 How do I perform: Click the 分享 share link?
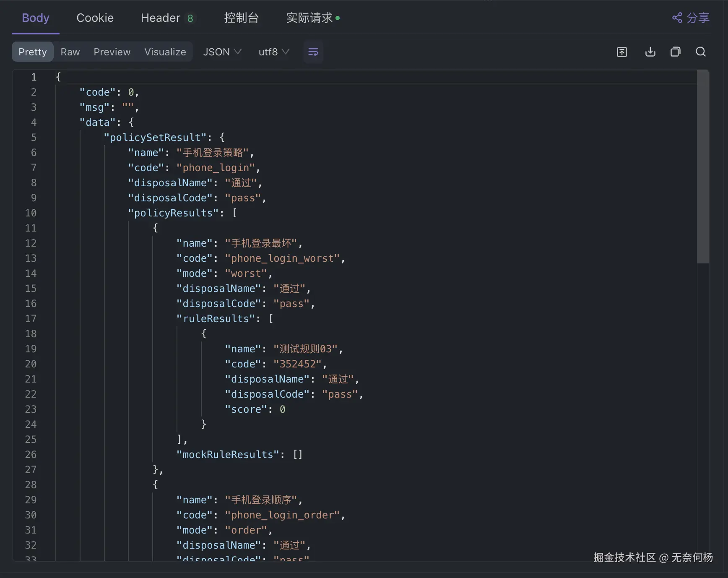(x=691, y=18)
